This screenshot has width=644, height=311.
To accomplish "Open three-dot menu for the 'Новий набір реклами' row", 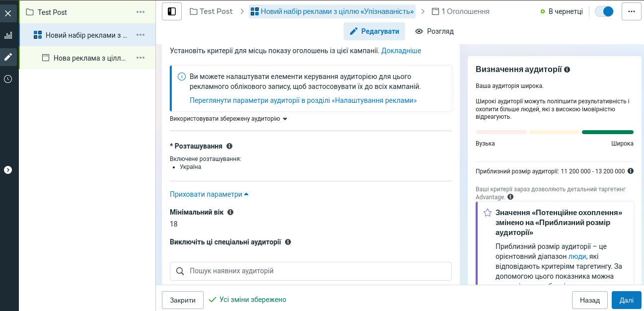I will pos(141,35).
